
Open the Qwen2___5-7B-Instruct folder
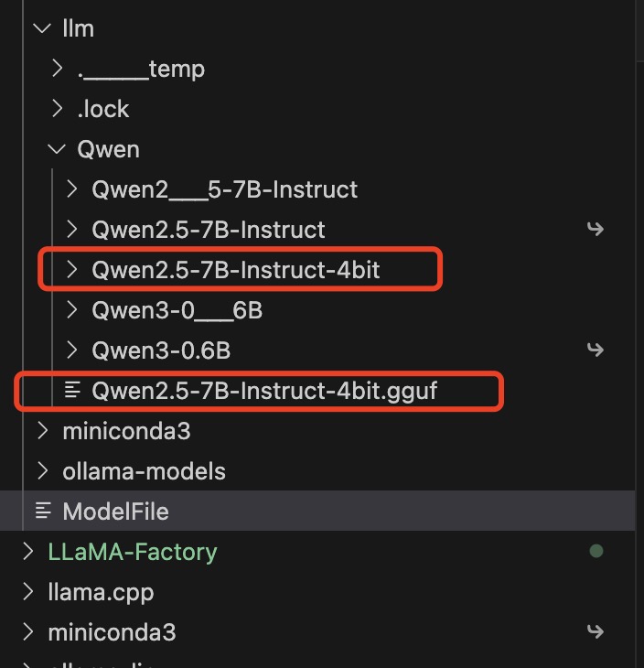[x=224, y=189]
